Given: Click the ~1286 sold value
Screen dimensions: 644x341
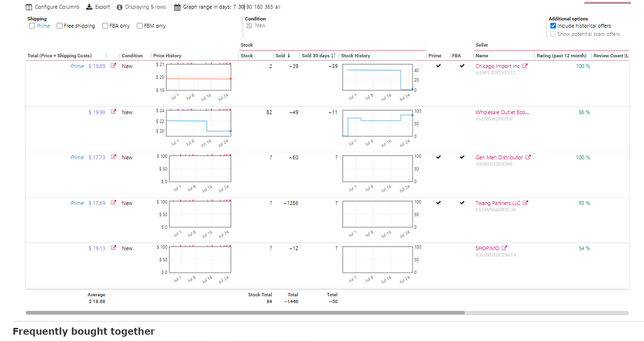Looking at the screenshot, I should (291, 203).
